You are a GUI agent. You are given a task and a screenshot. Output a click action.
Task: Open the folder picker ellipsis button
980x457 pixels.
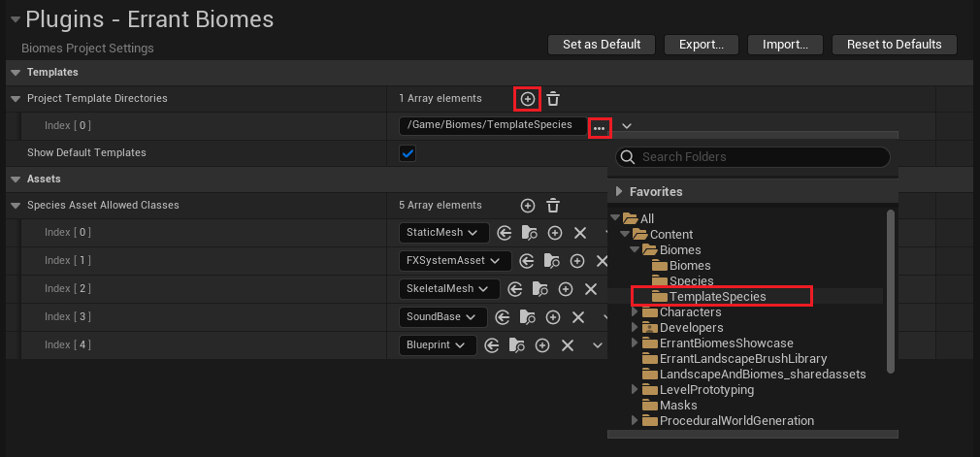click(x=600, y=127)
